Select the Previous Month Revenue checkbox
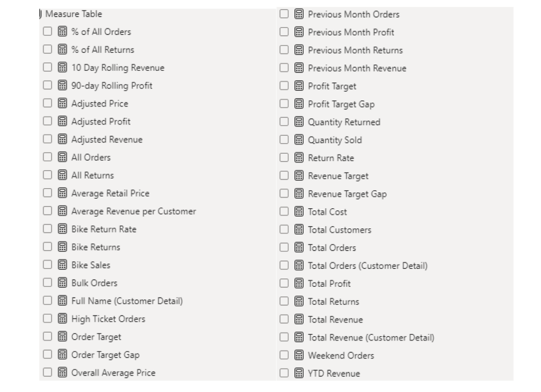 click(x=284, y=68)
